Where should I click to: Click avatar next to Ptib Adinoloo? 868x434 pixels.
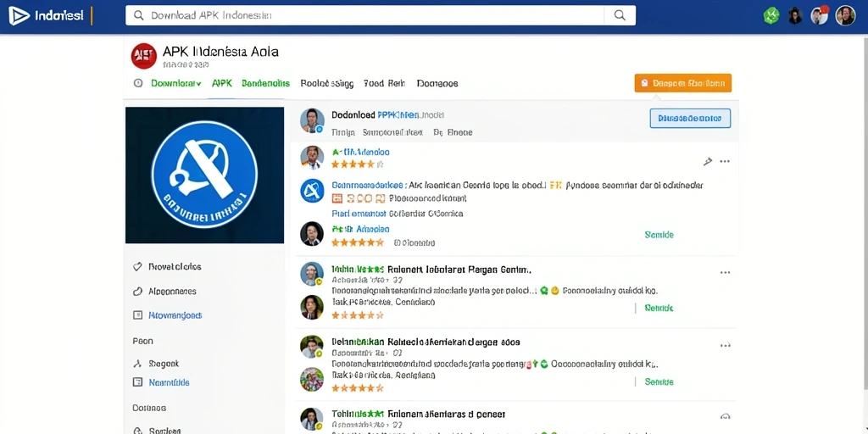pyautogui.click(x=312, y=234)
